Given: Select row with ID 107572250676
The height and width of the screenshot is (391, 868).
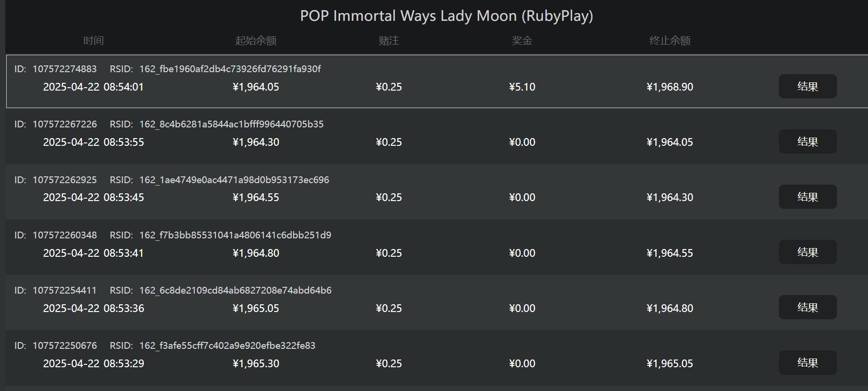Looking at the screenshot, I should (64, 345).
